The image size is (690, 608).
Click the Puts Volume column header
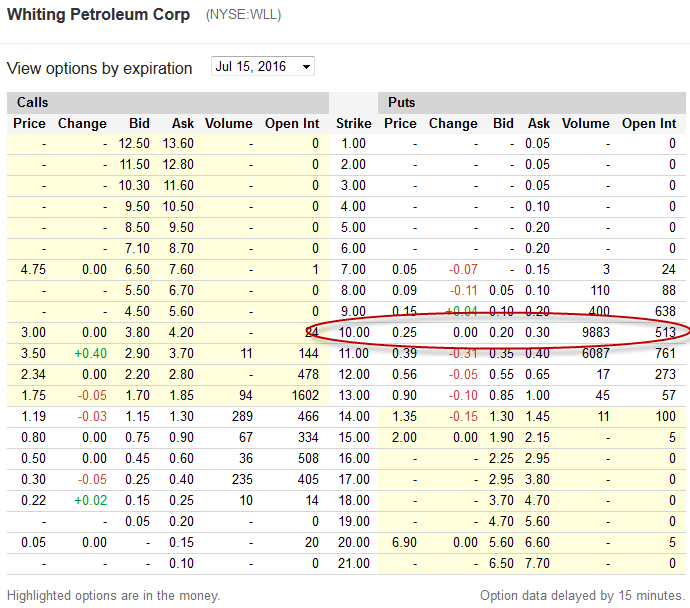(586, 124)
